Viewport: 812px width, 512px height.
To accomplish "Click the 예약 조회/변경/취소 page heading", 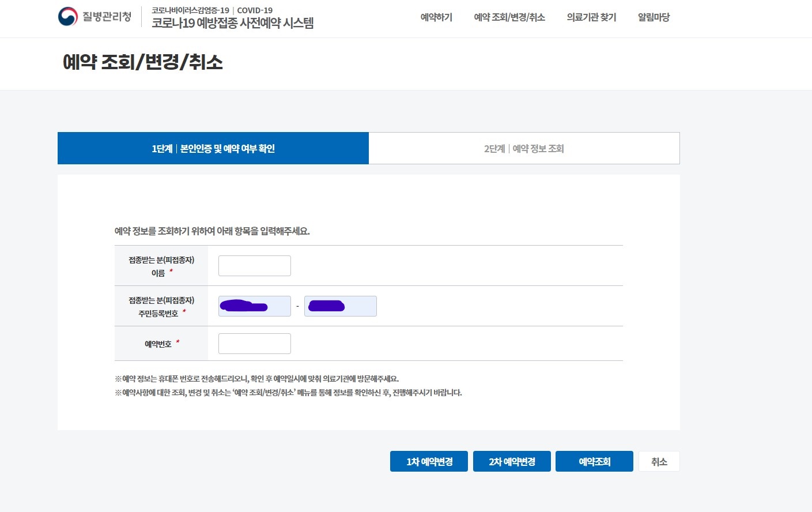I will [x=142, y=62].
